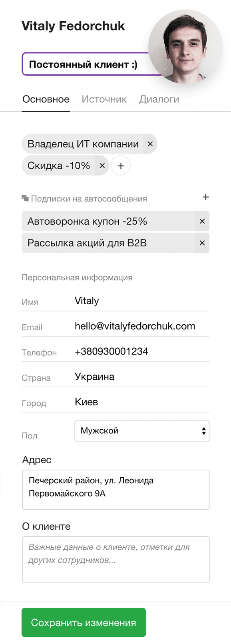231x644 pixels.
Task: Unsubscribe from Рассылка акций для B2B
Action: click(x=202, y=243)
